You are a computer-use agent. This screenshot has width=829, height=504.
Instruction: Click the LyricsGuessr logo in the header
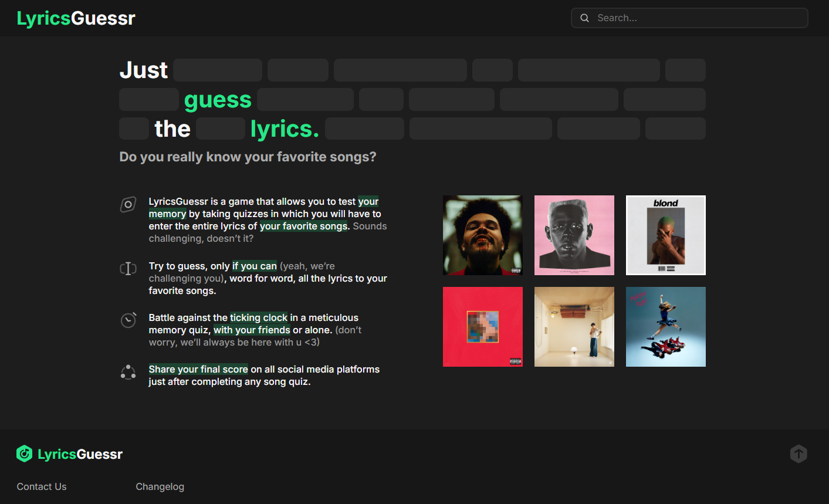(x=76, y=18)
